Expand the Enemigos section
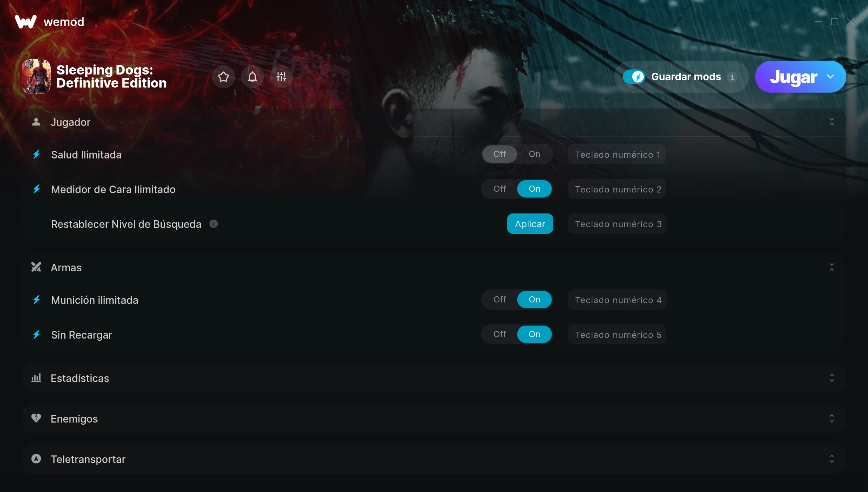Viewport: 868px width, 492px height. 832,419
